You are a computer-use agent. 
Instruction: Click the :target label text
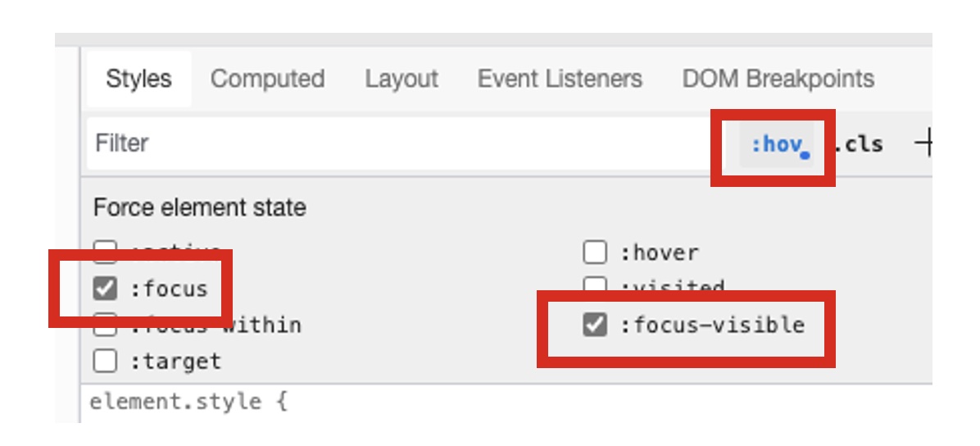[x=175, y=361]
